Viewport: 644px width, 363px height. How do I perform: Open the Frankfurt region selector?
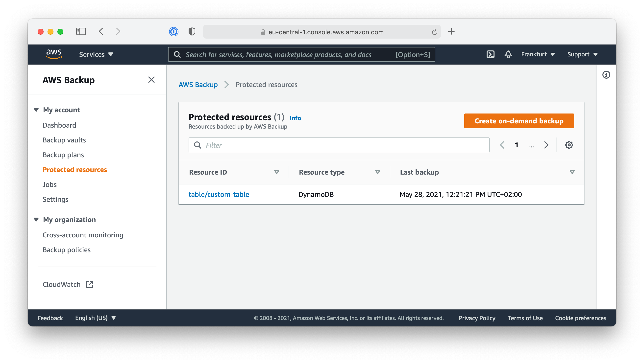click(x=538, y=54)
